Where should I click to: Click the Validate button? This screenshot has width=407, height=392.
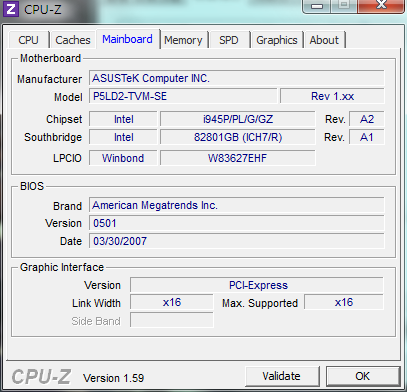[x=282, y=376]
